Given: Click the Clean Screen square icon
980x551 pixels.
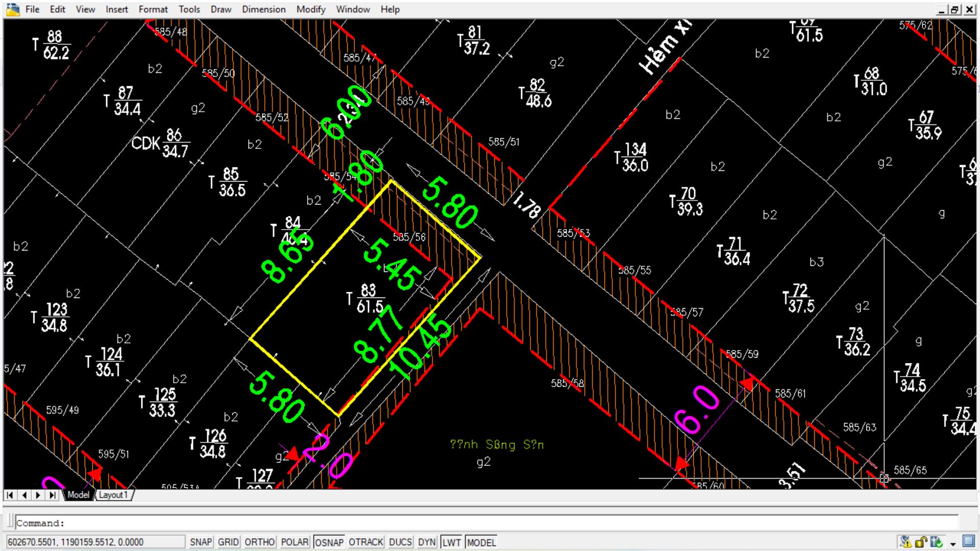Looking at the screenshot, I should click(968, 541).
